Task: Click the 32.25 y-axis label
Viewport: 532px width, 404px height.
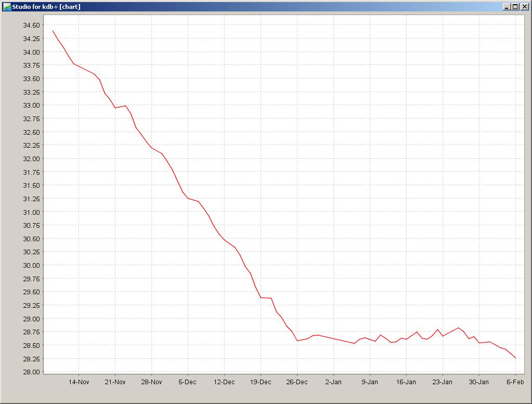Action: coord(31,145)
